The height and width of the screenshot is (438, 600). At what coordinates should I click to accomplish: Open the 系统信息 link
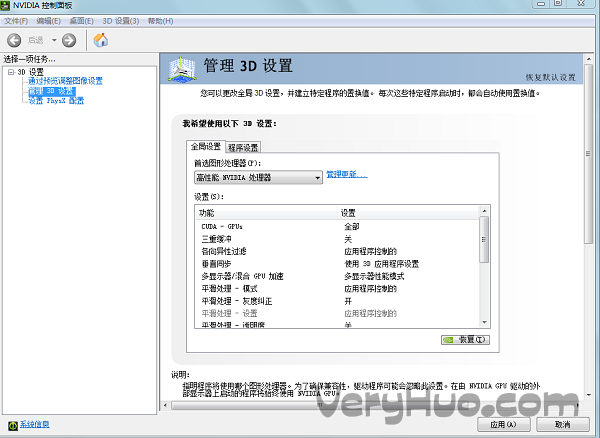[x=34, y=425]
